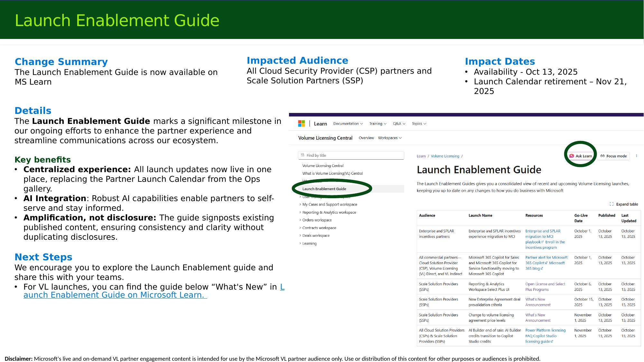Click the Impact Dates heading
Viewport: 644px width, 362px height.
(x=500, y=61)
